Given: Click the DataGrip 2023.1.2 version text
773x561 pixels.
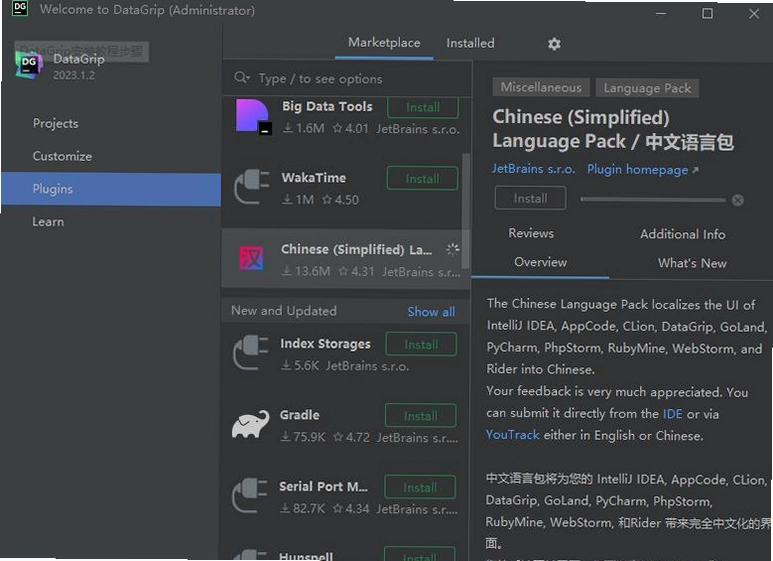Looking at the screenshot, I should click(x=74, y=75).
